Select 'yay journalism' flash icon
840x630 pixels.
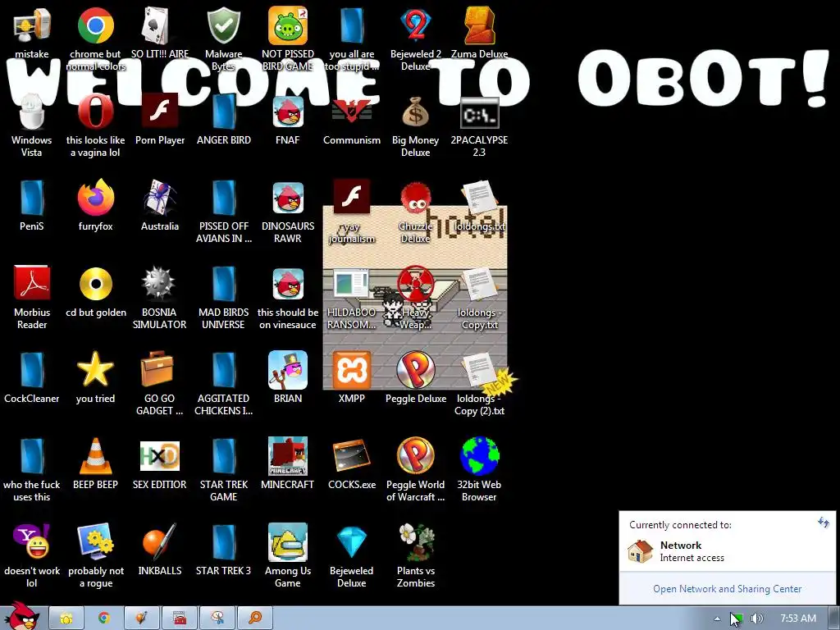tap(351, 197)
